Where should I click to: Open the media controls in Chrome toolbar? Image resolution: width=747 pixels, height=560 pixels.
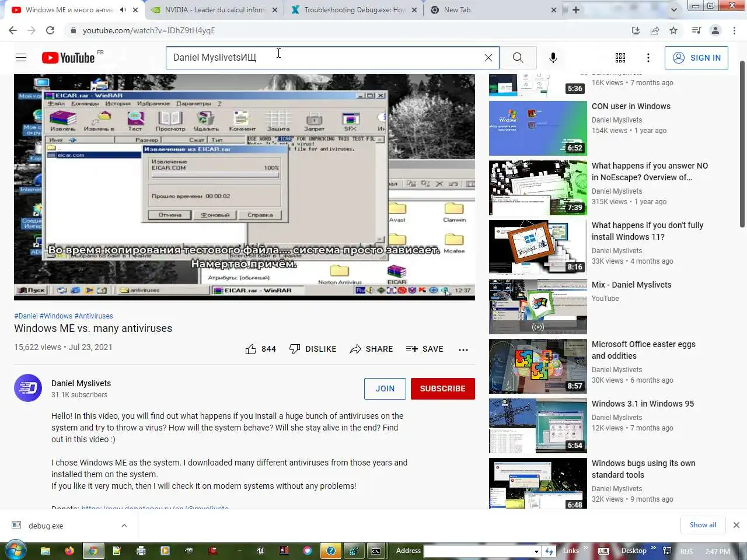tap(696, 30)
